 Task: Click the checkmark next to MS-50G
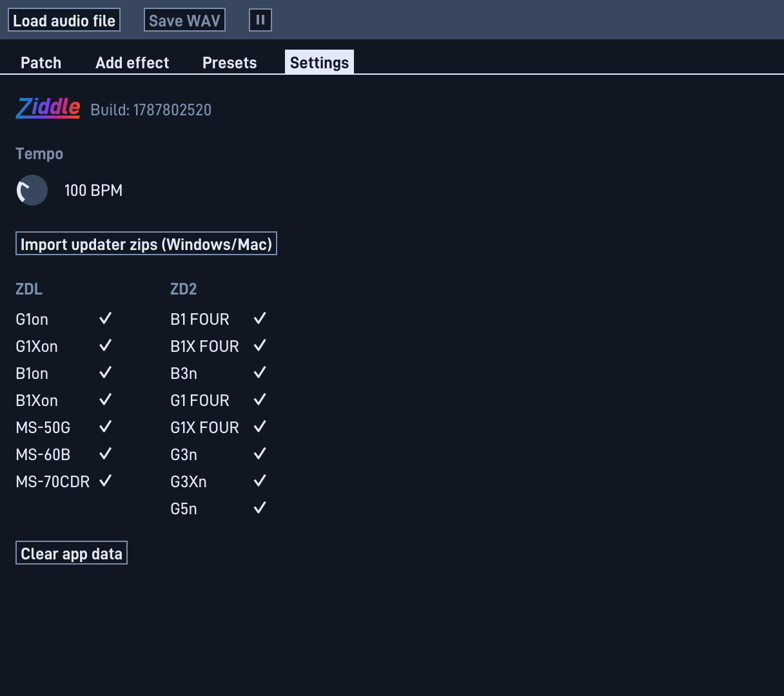click(x=106, y=427)
